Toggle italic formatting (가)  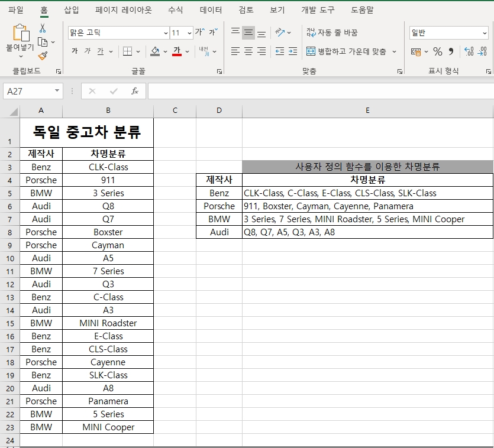[88, 51]
